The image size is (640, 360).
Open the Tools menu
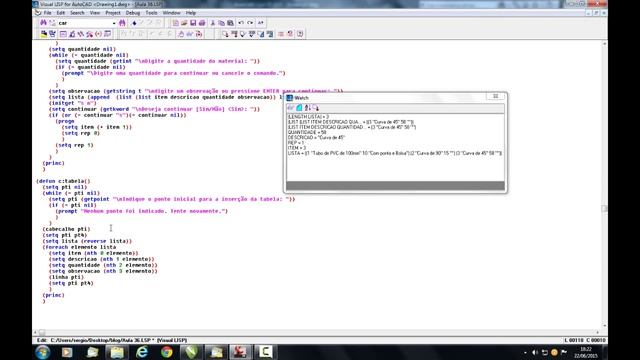pyautogui.click(x=151, y=13)
